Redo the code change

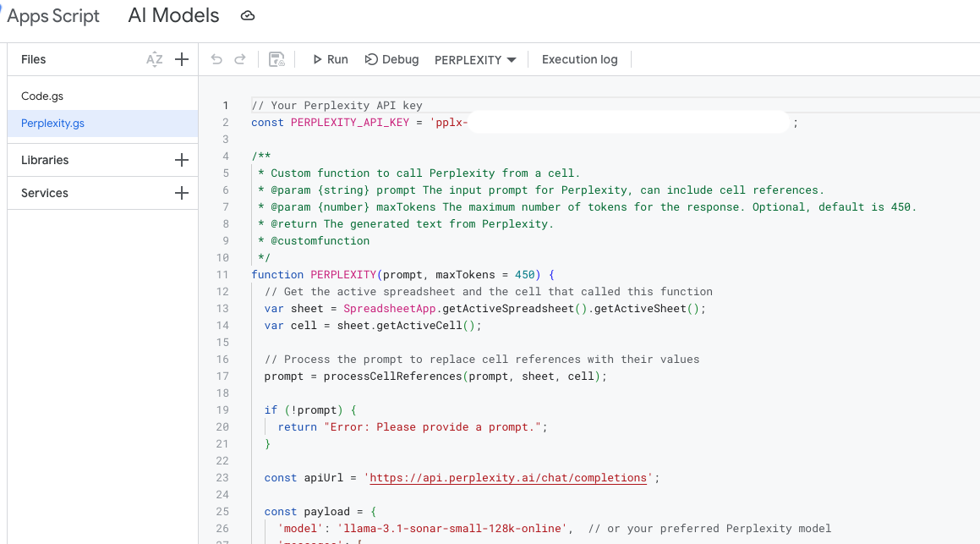coord(241,59)
